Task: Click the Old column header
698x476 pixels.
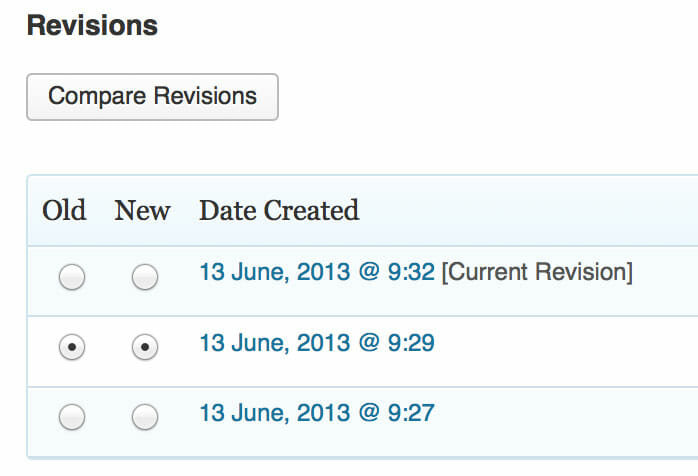Action: pyautogui.click(x=64, y=211)
